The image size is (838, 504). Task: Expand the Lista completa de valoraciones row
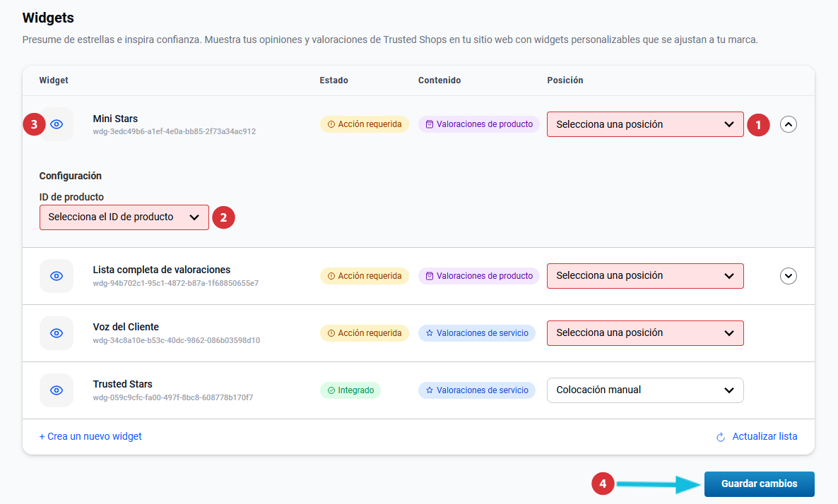pos(789,276)
